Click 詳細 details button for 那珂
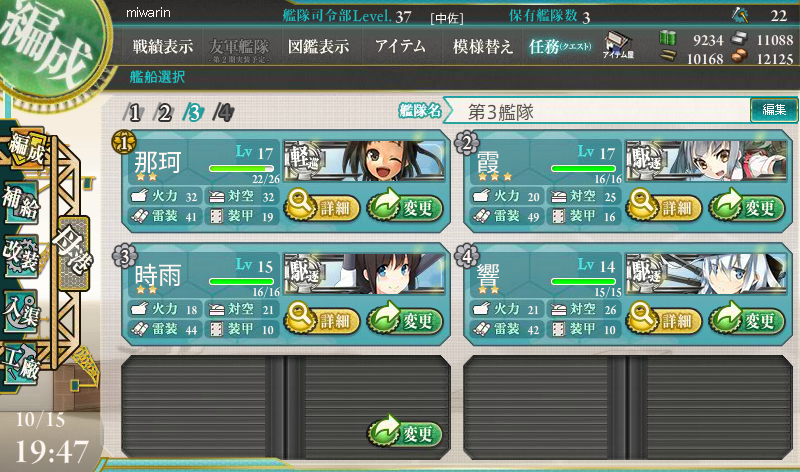This screenshot has width=800, height=472. 322,206
